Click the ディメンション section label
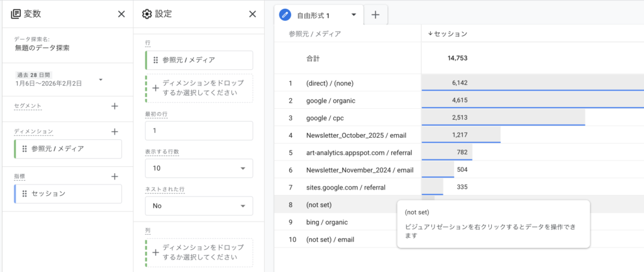Screen dimensions: 644x272 click(x=34, y=132)
